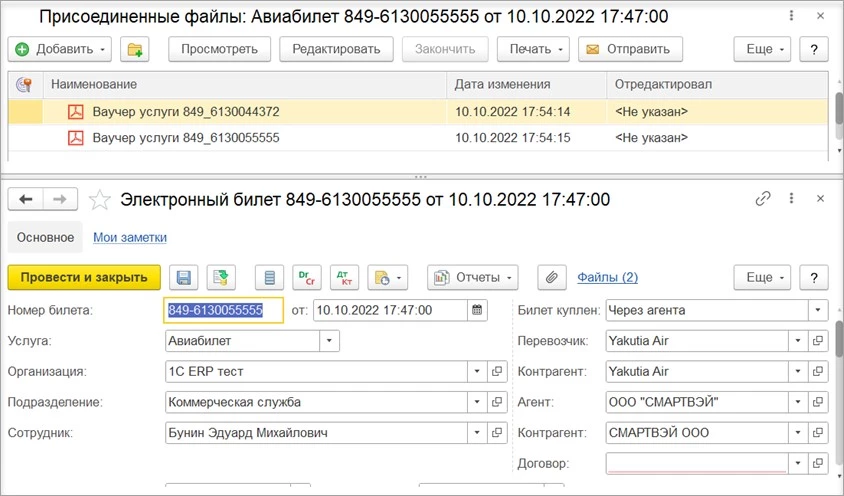Open the Сотрудник field record button

[x=497, y=433]
